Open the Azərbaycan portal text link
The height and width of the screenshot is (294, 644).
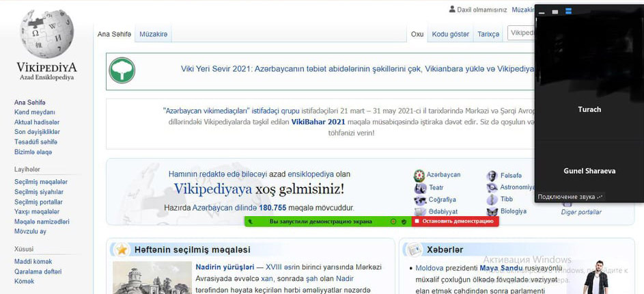coord(444,175)
